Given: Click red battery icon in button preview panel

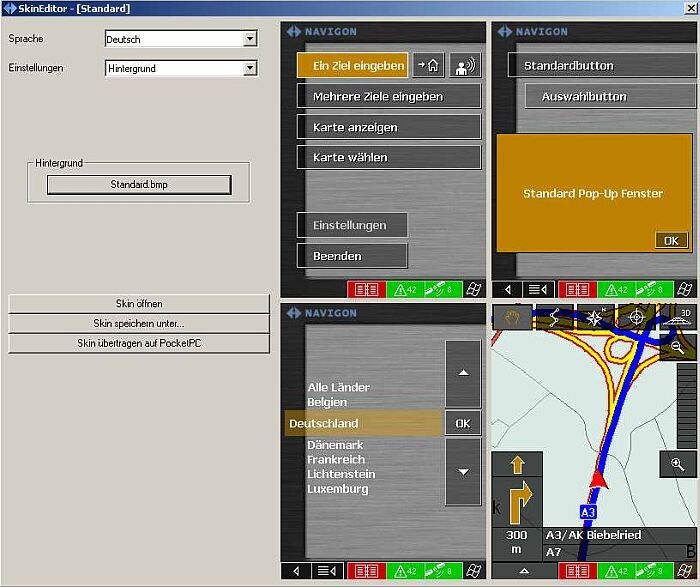Looking at the screenshot, I should pos(577,290).
